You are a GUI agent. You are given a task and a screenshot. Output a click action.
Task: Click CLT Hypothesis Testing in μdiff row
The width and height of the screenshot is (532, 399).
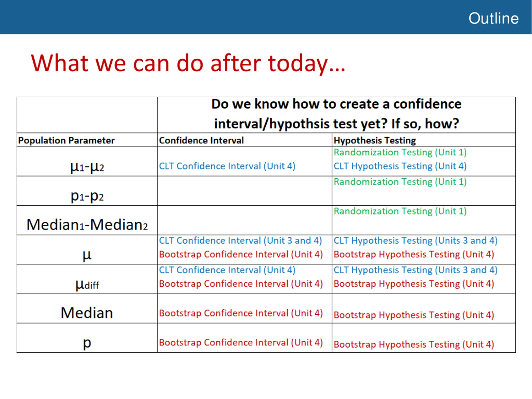(416, 270)
